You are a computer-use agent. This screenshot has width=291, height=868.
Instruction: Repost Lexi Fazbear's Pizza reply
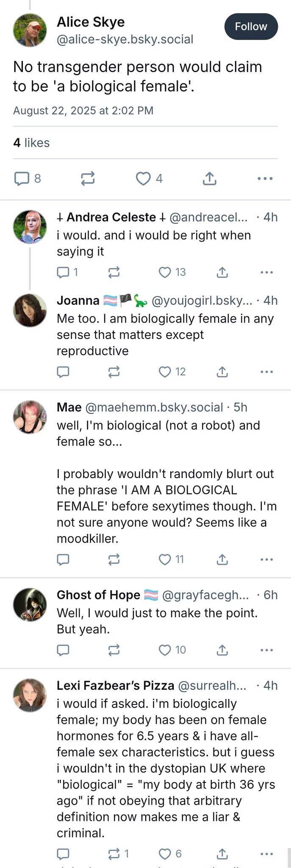pyautogui.click(x=114, y=854)
